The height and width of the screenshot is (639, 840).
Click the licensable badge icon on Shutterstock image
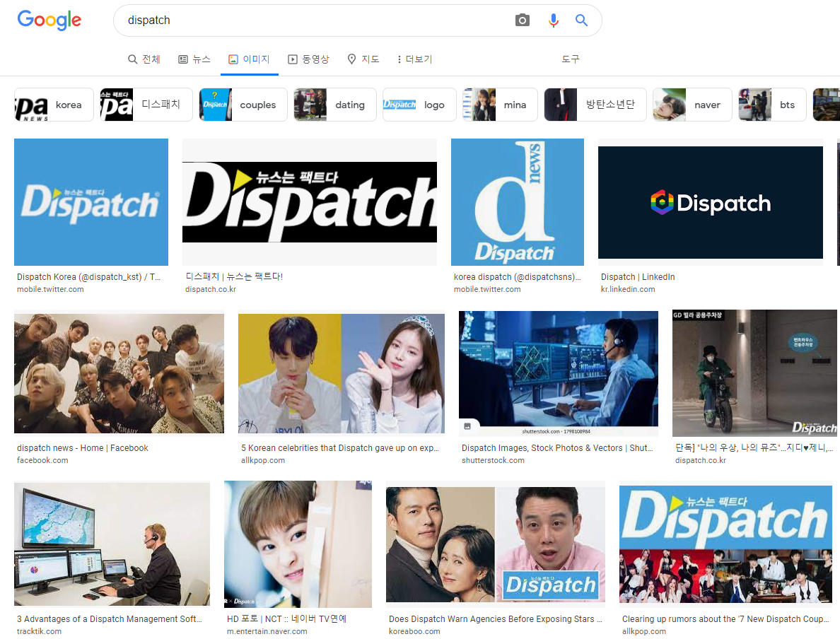[467, 426]
